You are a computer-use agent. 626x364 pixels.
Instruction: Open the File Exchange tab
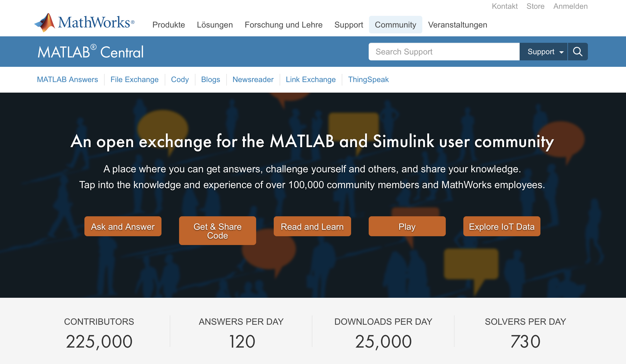point(135,79)
